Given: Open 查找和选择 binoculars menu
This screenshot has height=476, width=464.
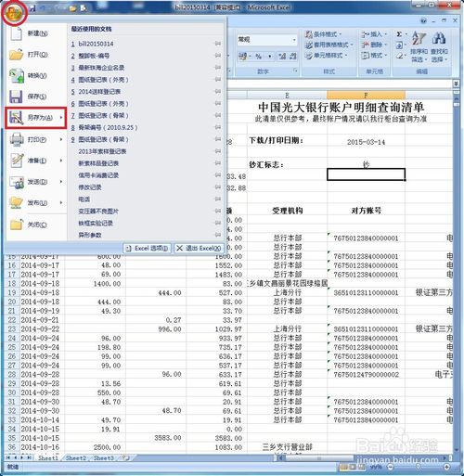Looking at the screenshot, I should 439,46.
